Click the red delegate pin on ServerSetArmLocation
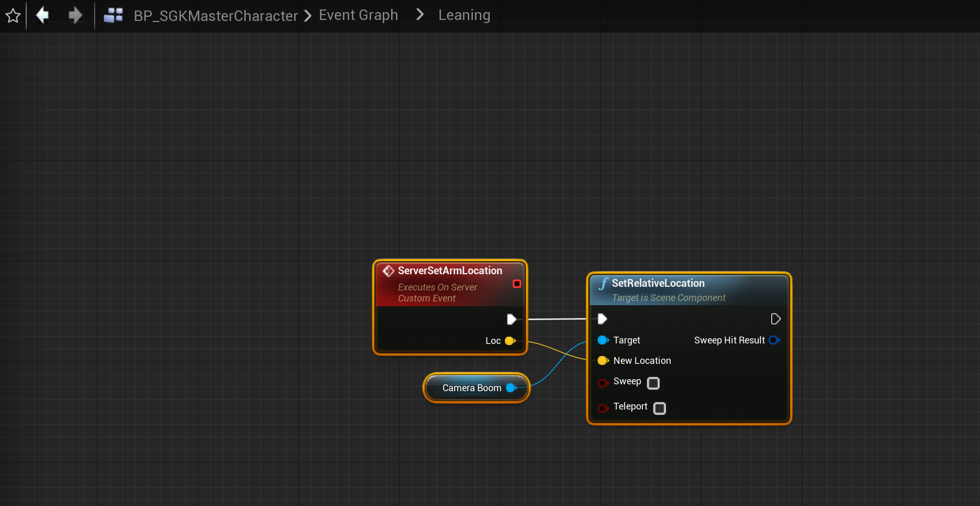 pos(516,284)
